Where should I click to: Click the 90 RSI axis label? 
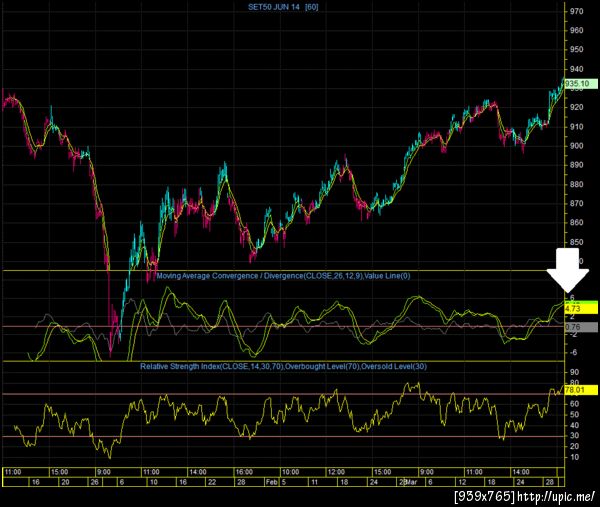(574, 372)
